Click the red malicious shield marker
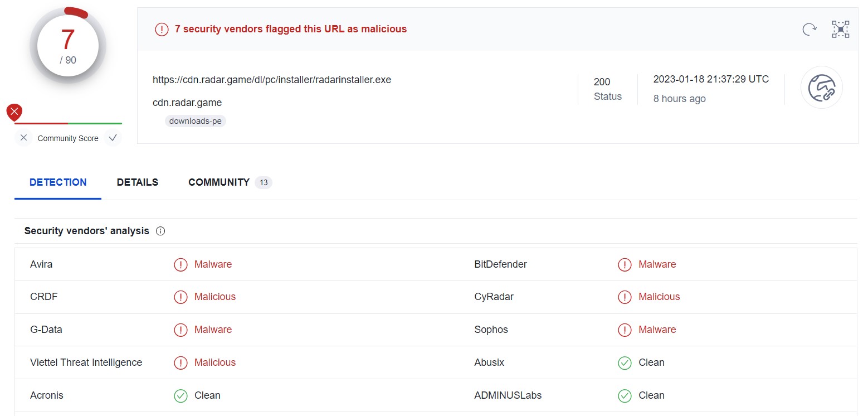 14,113
